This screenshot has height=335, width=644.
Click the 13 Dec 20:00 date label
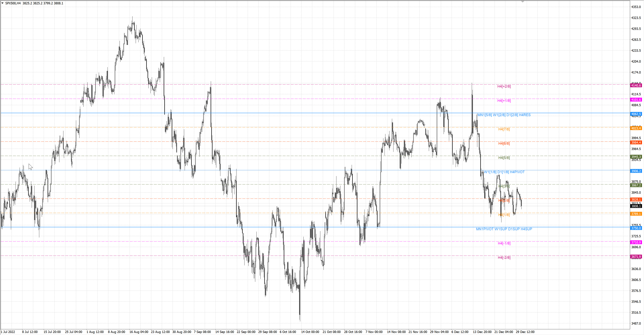482,332
